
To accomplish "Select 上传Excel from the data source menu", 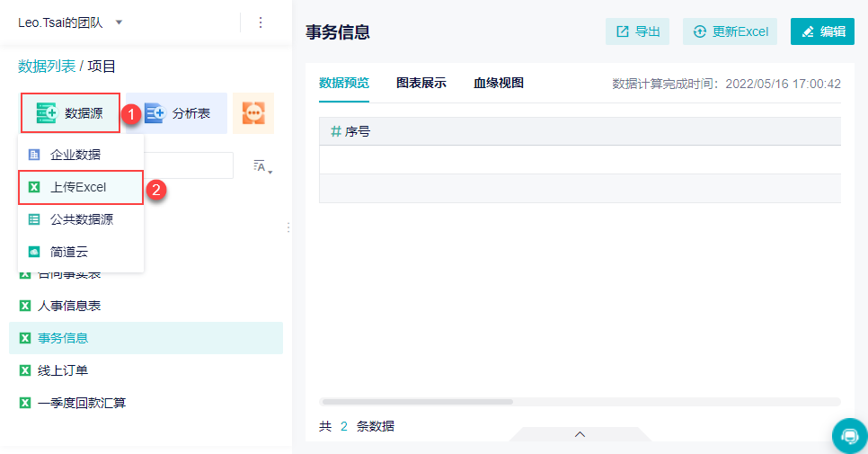I will click(x=81, y=187).
